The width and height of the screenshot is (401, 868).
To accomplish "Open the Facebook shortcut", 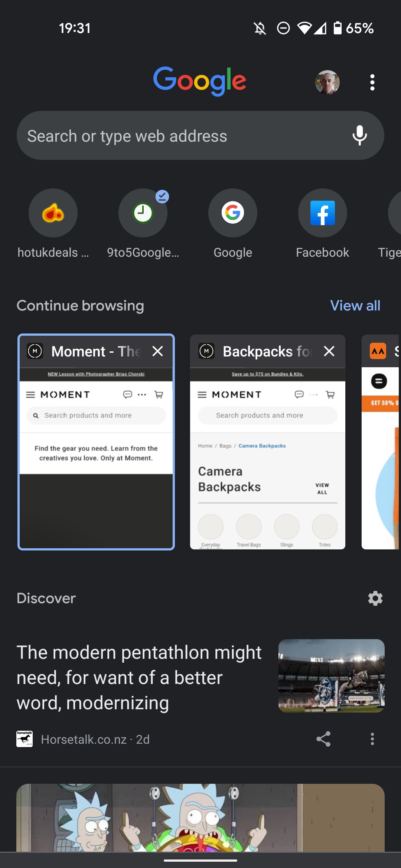I will 322,213.
